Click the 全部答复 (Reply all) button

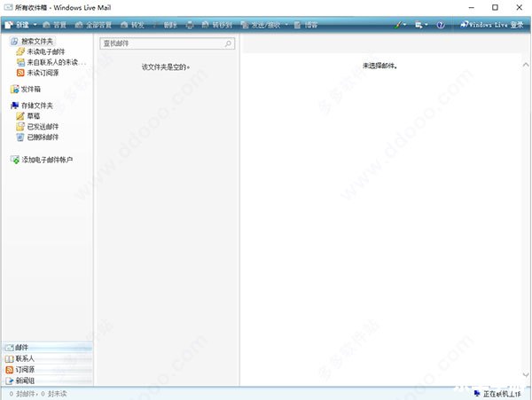pos(93,25)
